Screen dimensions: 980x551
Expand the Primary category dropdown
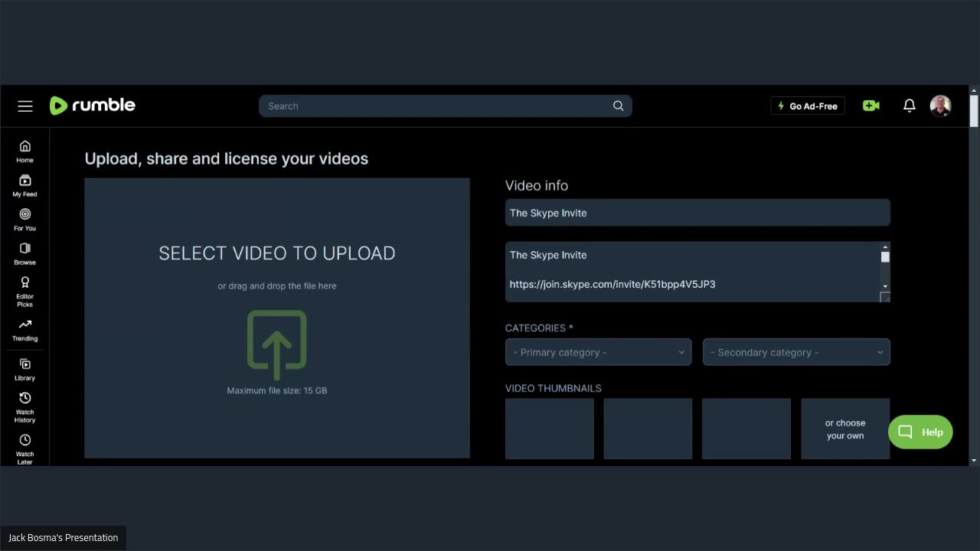pos(598,352)
